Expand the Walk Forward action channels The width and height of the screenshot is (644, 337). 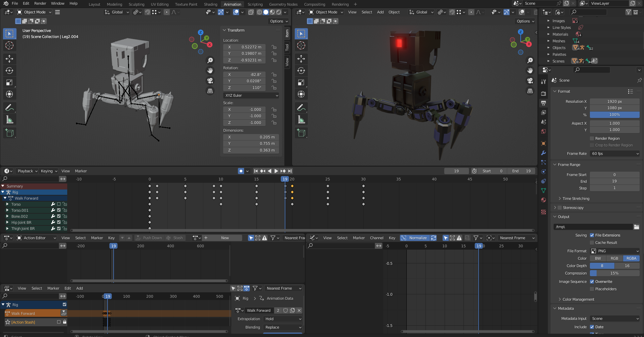4,198
